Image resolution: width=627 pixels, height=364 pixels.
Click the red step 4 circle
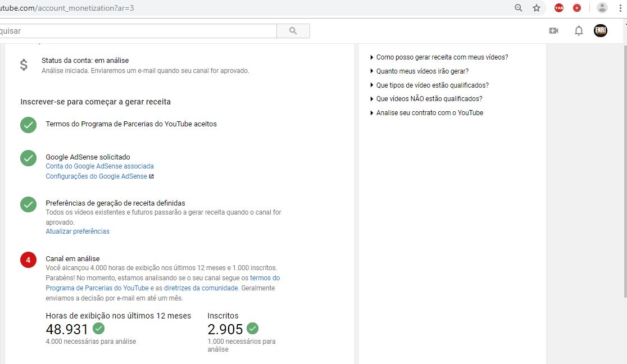(29, 260)
